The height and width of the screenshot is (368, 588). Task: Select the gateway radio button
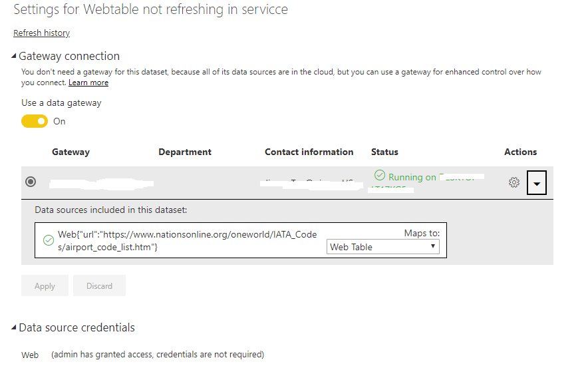(x=31, y=182)
